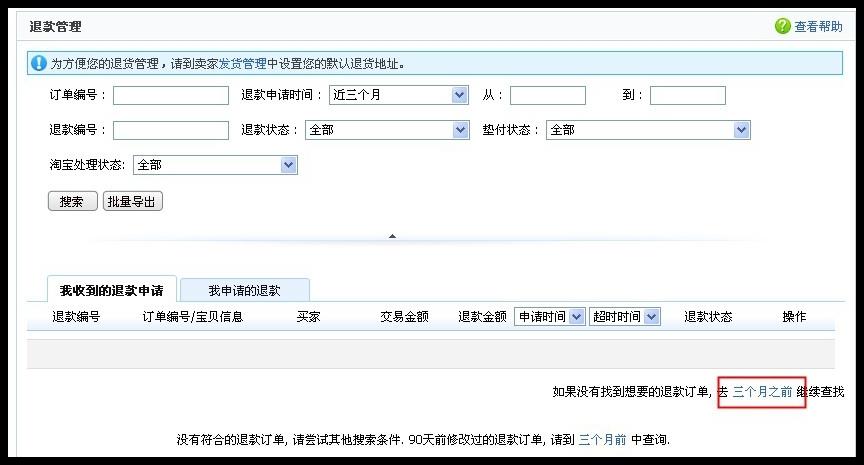Click the 批量导出 export button
The height and width of the screenshot is (465, 864).
133,201
